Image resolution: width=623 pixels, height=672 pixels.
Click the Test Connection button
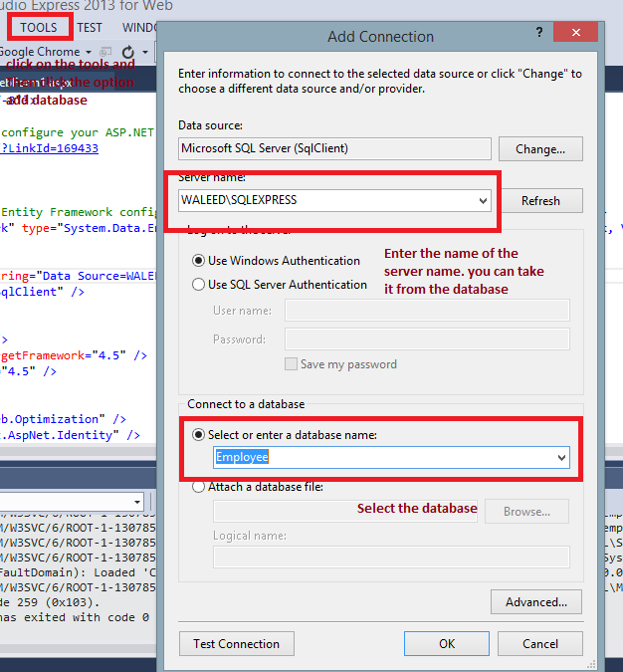[x=236, y=644]
